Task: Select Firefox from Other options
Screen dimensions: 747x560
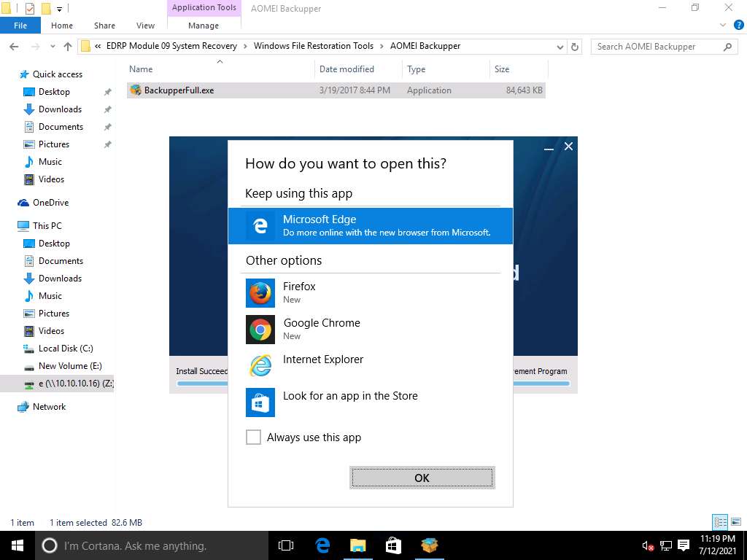Action: point(370,293)
